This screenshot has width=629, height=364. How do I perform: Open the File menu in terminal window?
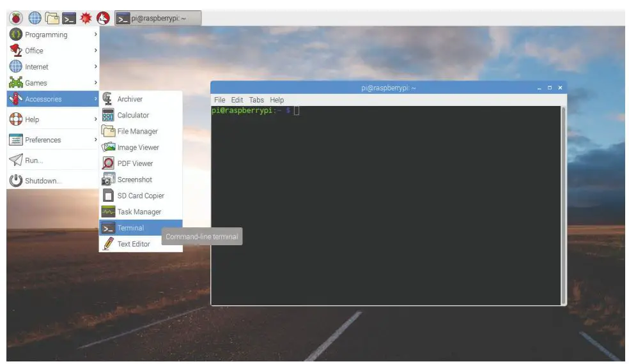(x=219, y=100)
